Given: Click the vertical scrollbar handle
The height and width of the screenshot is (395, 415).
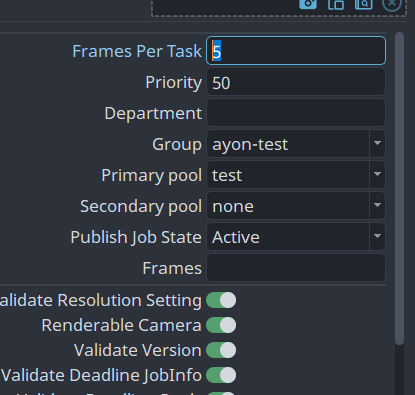Looking at the screenshot, I should pyautogui.click(x=399, y=188).
